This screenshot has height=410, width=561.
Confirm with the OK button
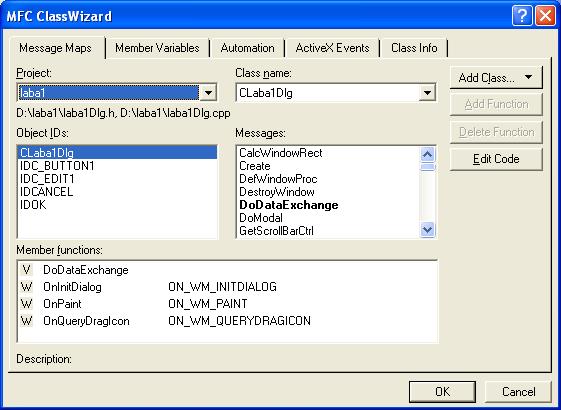click(442, 391)
